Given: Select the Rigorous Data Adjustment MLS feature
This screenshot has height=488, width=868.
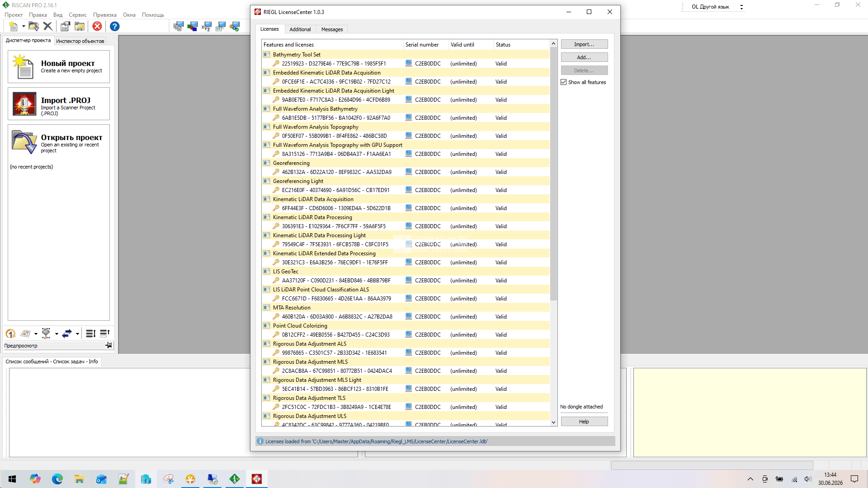Looking at the screenshot, I should click(x=406, y=362).
